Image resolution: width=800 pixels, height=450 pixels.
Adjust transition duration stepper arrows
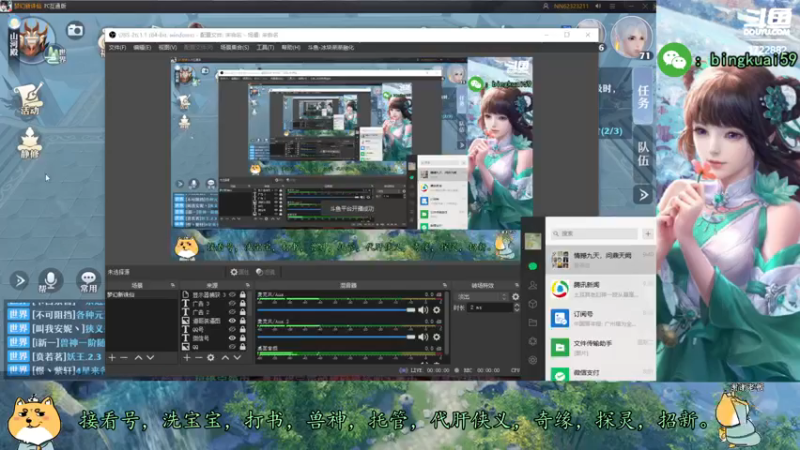[x=516, y=308]
